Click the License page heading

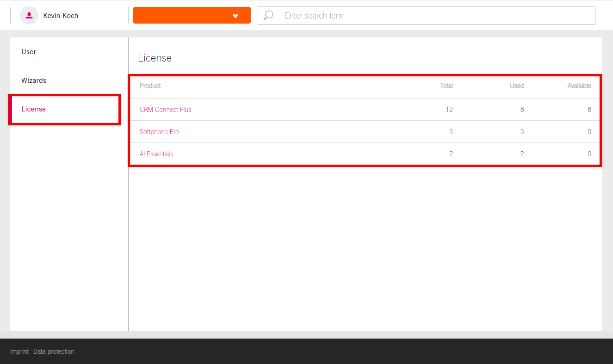click(155, 58)
